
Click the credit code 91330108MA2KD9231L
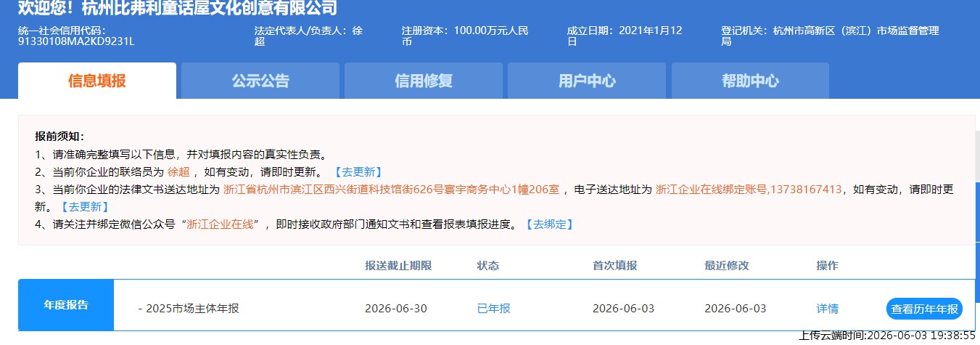(76, 41)
